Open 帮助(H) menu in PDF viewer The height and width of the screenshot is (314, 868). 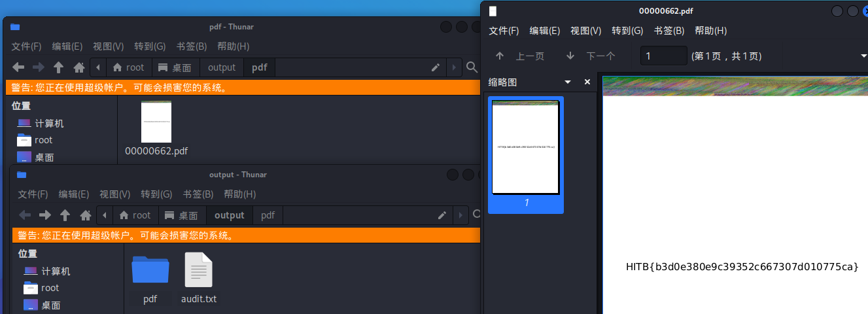coord(711,31)
